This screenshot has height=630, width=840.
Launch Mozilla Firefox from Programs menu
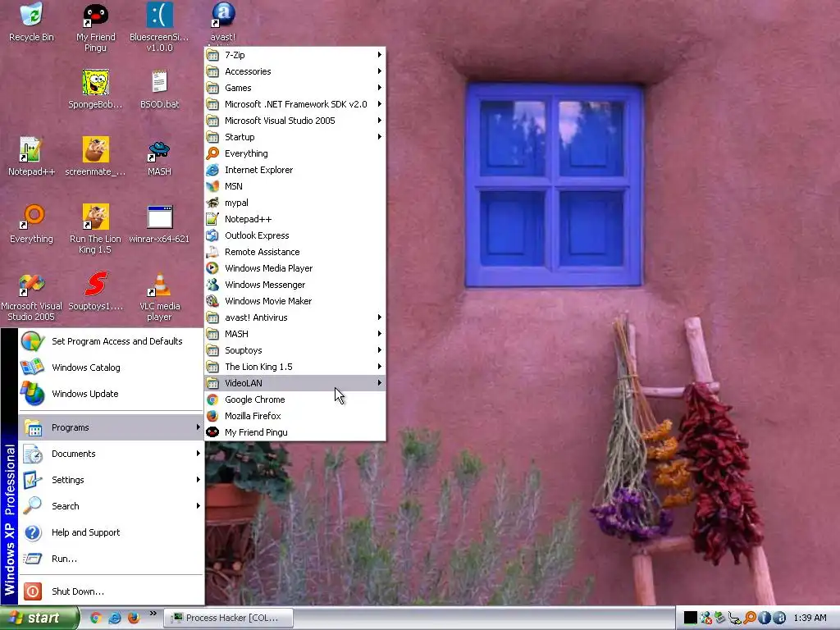294,416
